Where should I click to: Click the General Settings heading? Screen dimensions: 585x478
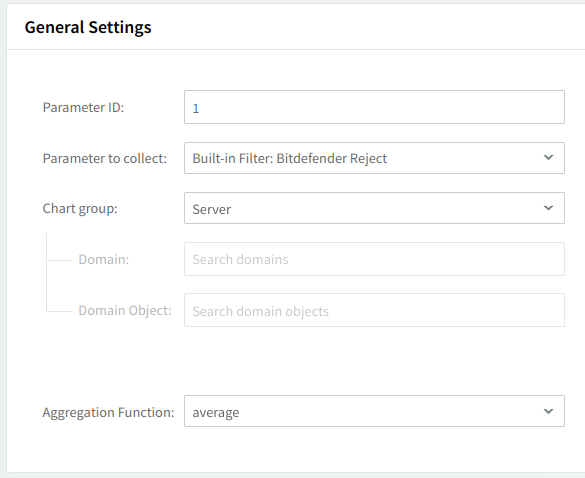pyautogui.click(x=88, y=27)
